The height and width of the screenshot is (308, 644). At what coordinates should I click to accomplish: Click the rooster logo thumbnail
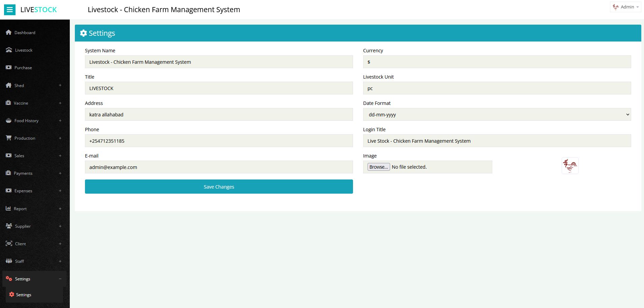(569, 166)
